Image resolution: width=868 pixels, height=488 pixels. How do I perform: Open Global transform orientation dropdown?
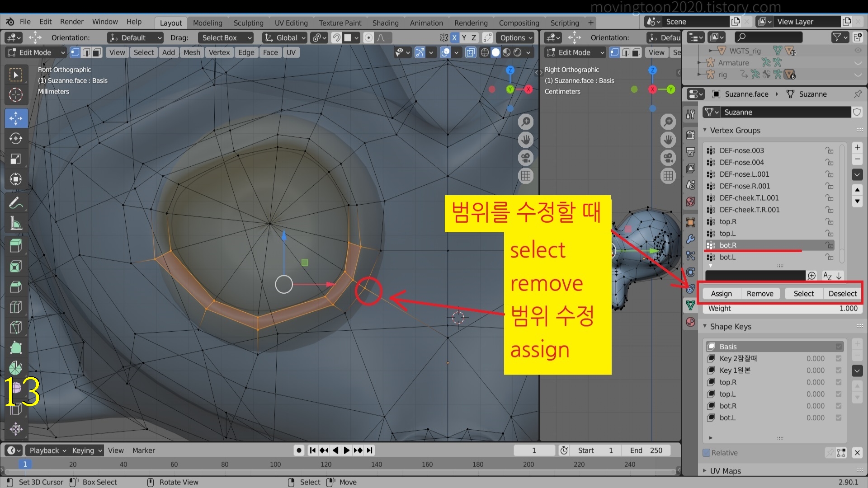pos(285,38)
